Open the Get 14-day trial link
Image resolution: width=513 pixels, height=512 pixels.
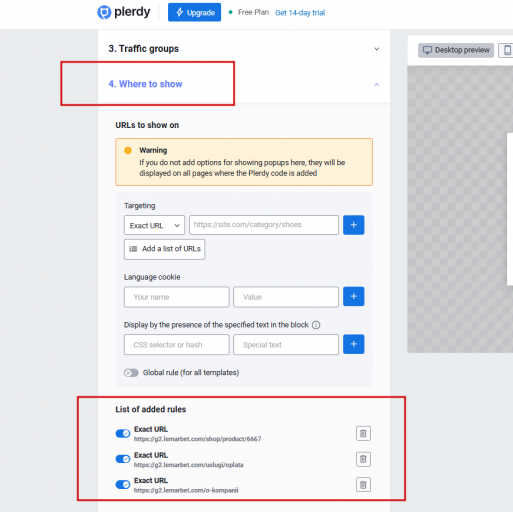point(300,13)
